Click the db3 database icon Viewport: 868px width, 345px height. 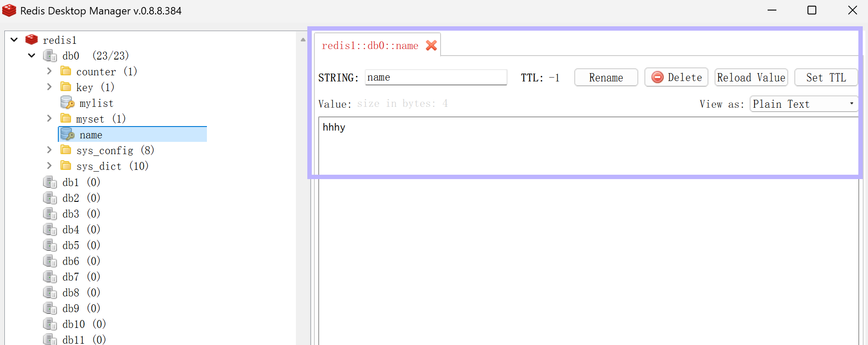(x=50, y=213)
